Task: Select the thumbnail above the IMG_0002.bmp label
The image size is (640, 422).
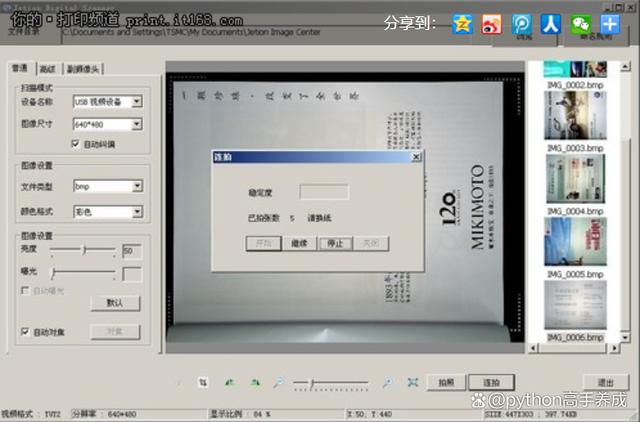Action: [x=575, y=69]
